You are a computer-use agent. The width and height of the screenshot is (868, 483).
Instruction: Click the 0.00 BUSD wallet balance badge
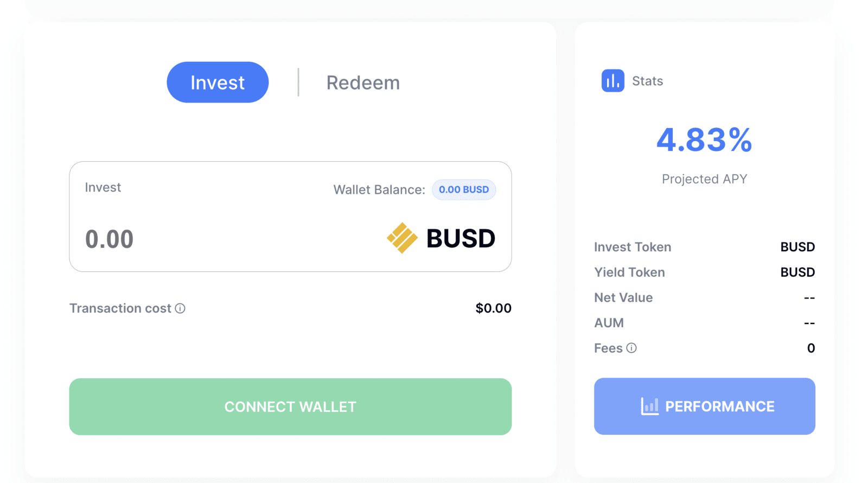[464, 189]
